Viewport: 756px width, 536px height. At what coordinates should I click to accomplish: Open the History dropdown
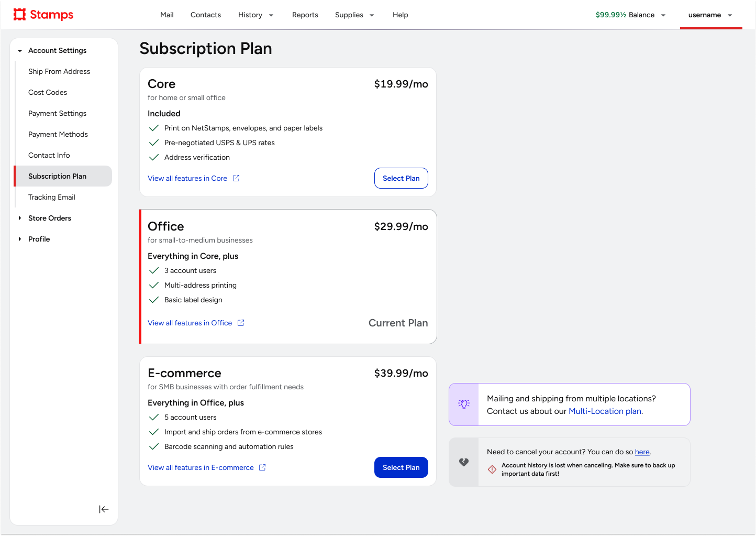click(256, 15)
